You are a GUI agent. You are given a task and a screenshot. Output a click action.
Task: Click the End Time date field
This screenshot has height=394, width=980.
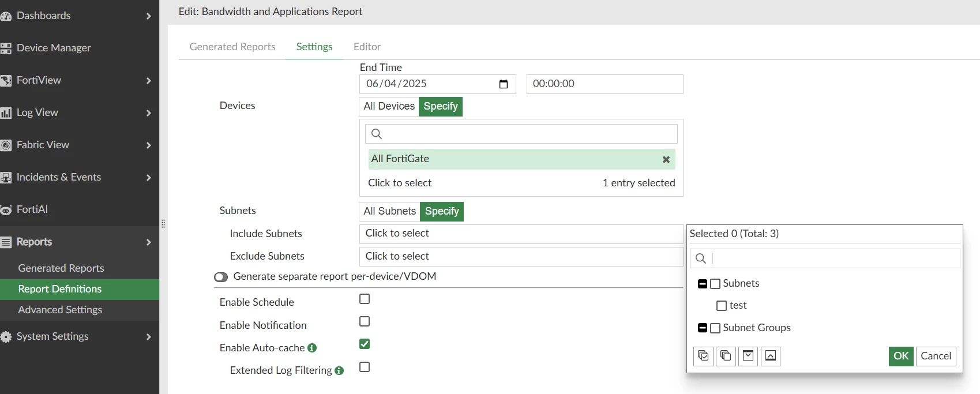coord(438,84)
